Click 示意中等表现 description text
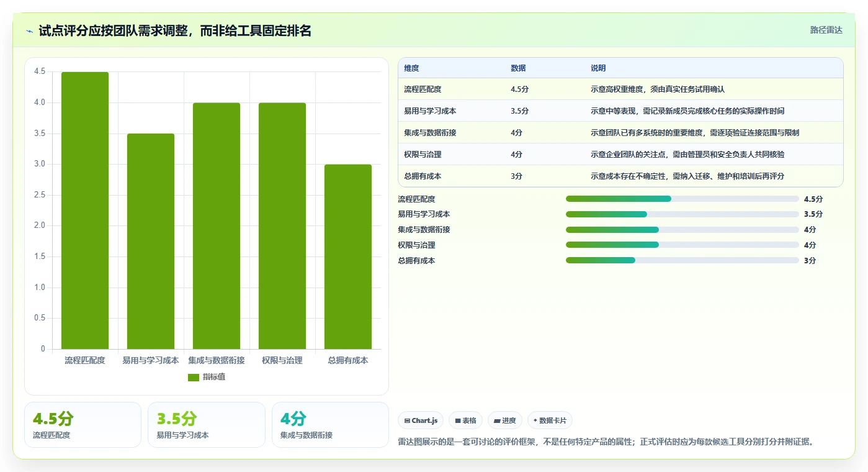868x472 pixels. click(x=687, y=111)
